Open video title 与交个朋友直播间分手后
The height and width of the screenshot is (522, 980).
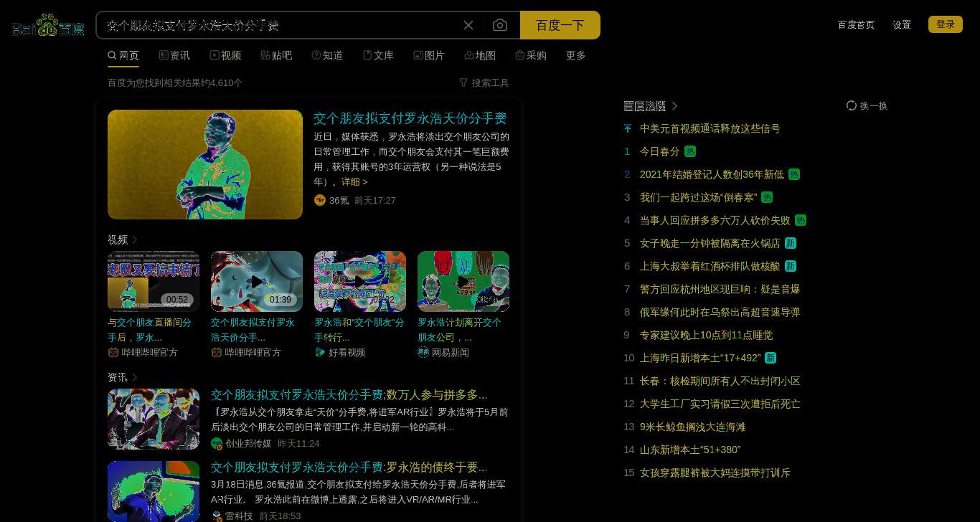(x=150, y=330)
